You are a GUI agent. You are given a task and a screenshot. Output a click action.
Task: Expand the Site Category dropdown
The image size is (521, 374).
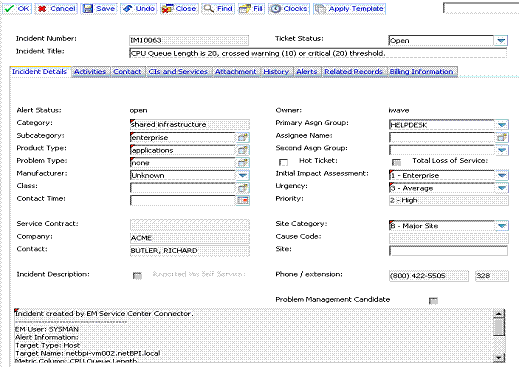pyautogui.click(x=502, y=226)
